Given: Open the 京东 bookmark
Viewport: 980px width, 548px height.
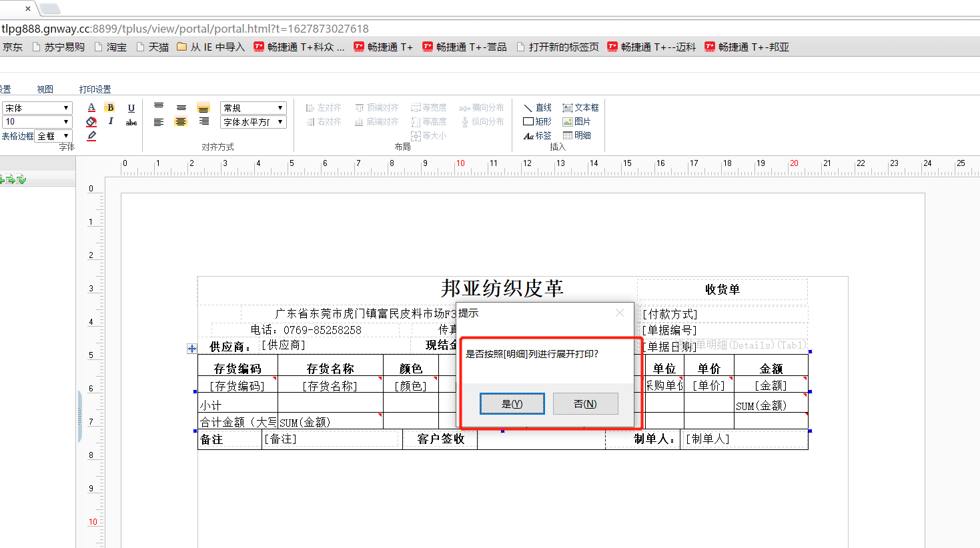Looking at the screenshot, I should coord(12,47).
